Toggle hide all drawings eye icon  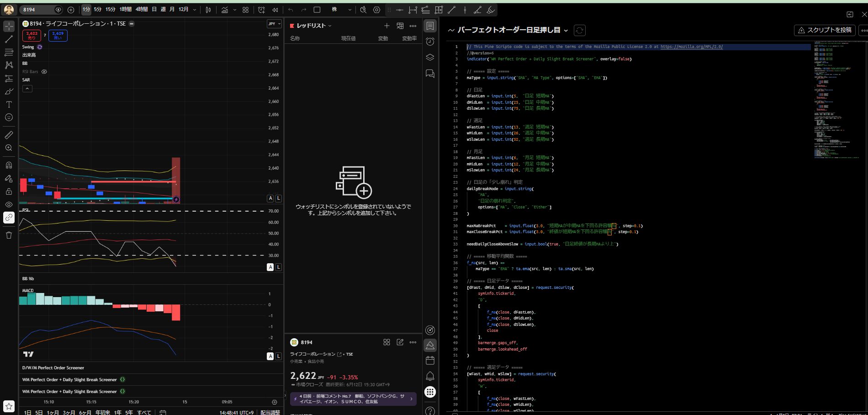(9, 204)
